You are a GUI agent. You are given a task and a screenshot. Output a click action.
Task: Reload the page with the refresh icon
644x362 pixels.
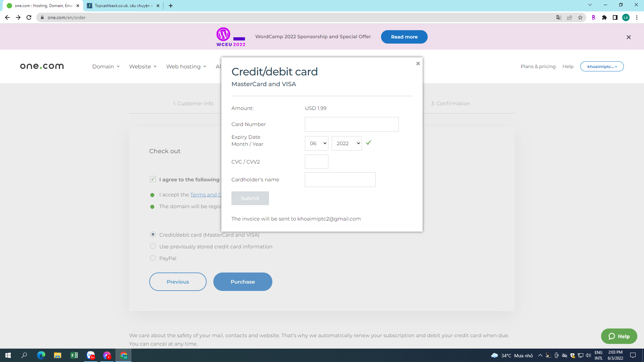point(29,17)
